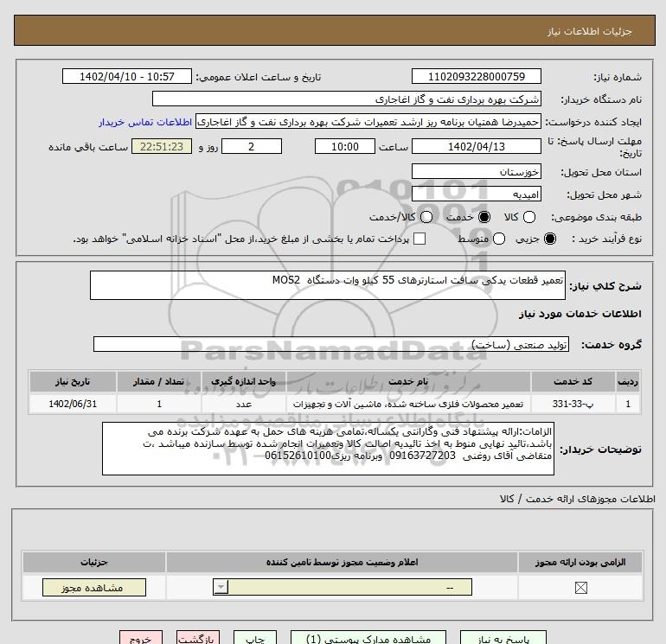
Task: Click the جزئیات اطلاعات نیاز page title
Action: (x=590, y=31)
